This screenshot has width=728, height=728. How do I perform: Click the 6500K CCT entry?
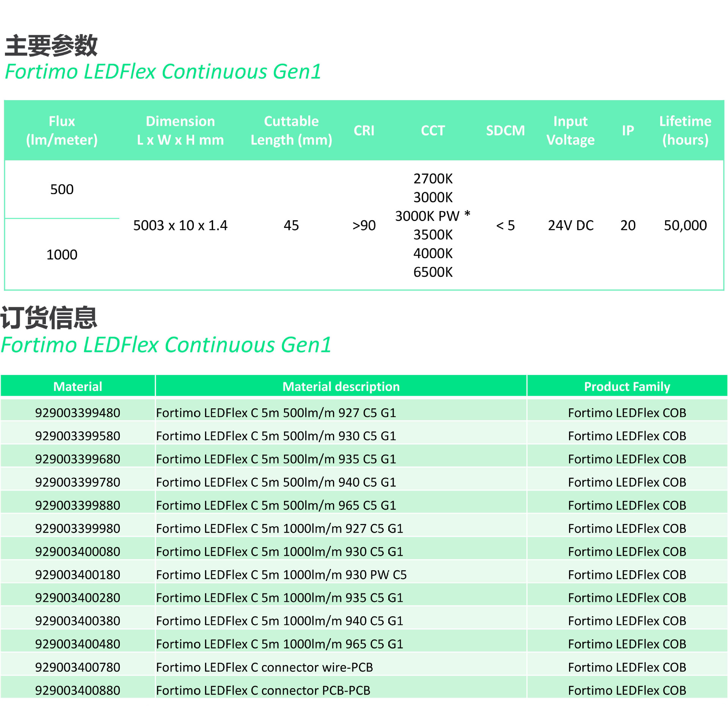tap(433, 272)
